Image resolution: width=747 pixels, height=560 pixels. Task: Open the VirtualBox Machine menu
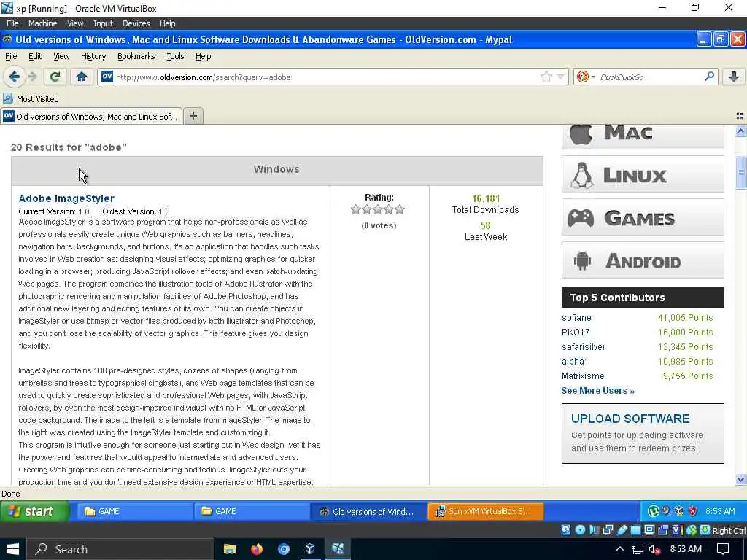tap(42, 23)
